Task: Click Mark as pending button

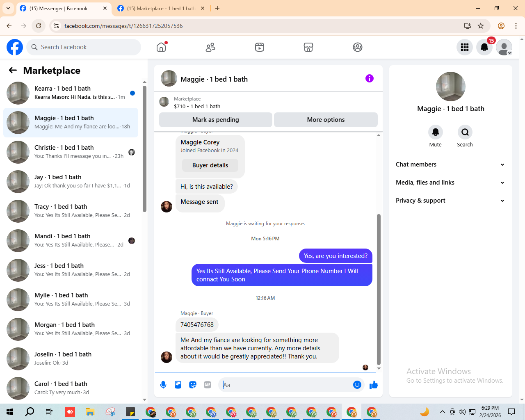Action: point(216,120)
